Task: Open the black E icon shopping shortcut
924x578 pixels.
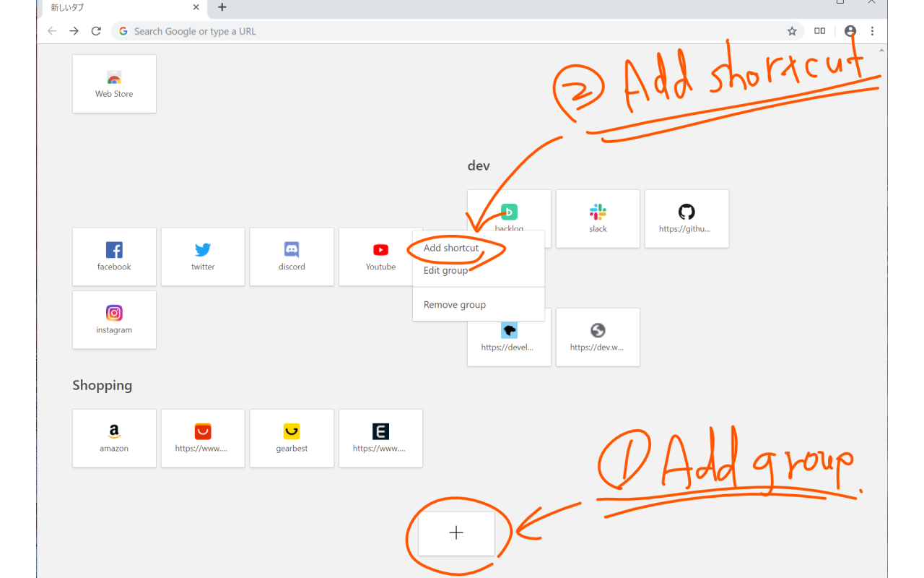Action: tap(380, 439)
